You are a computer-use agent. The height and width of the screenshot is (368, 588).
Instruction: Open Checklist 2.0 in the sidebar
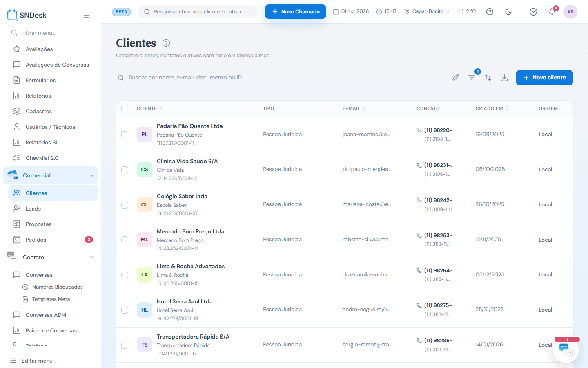(53, 158)
